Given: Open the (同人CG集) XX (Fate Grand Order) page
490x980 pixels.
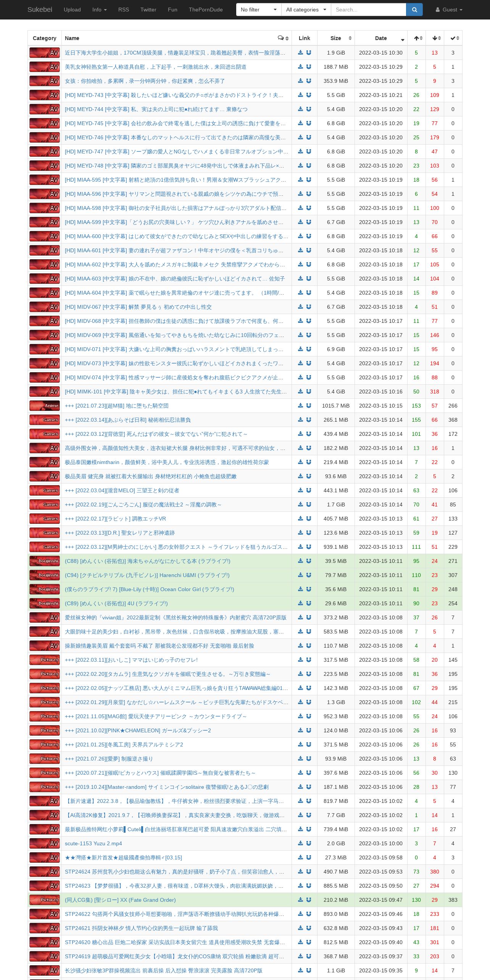Looking at the screenshot, I should [x=120, y=900].
